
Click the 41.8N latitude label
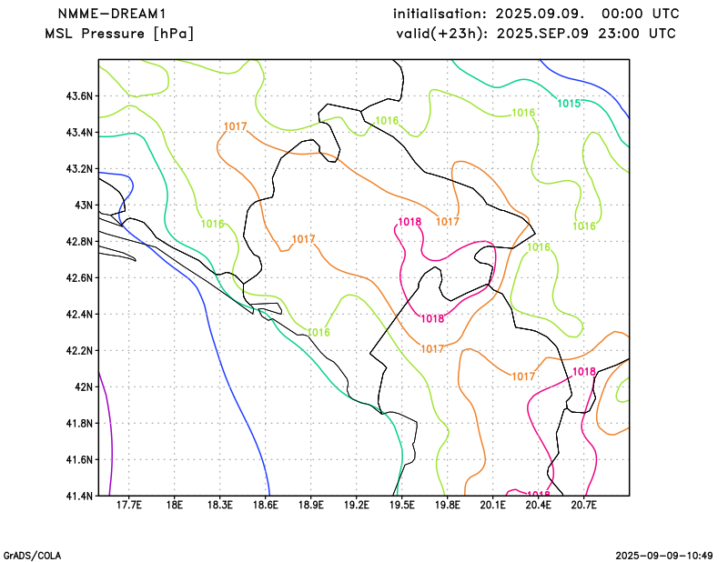(79, 423)
